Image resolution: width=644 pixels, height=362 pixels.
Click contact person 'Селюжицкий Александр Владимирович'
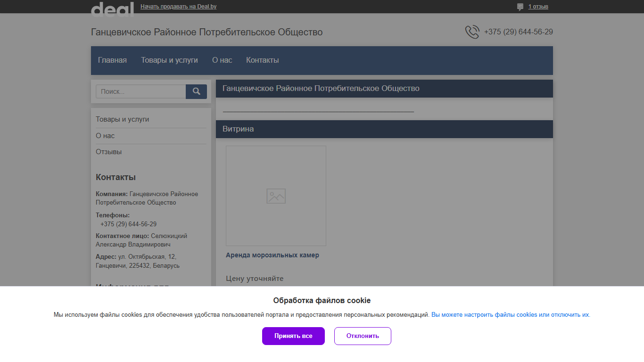(141, 240)
